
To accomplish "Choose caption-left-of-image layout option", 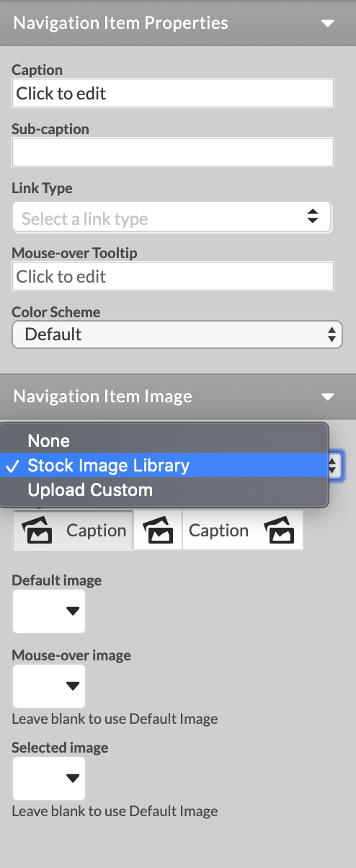I will click(243, 531).
